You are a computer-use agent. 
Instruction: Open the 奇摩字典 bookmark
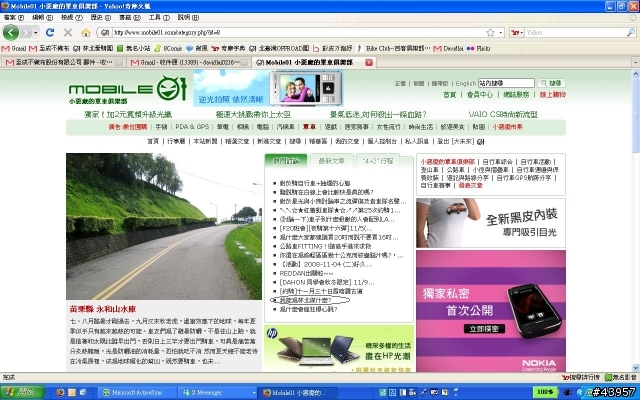click(229, 48)
